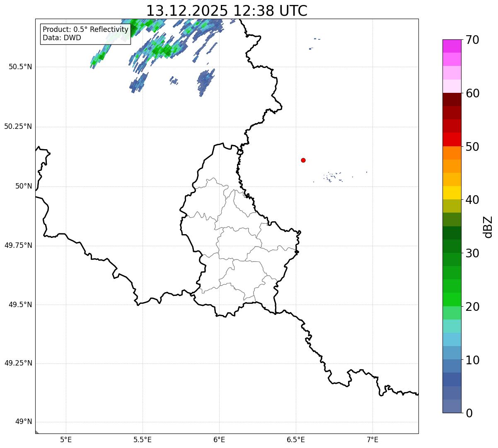Click the 5.5°E longitude label

tap(143, 440)
